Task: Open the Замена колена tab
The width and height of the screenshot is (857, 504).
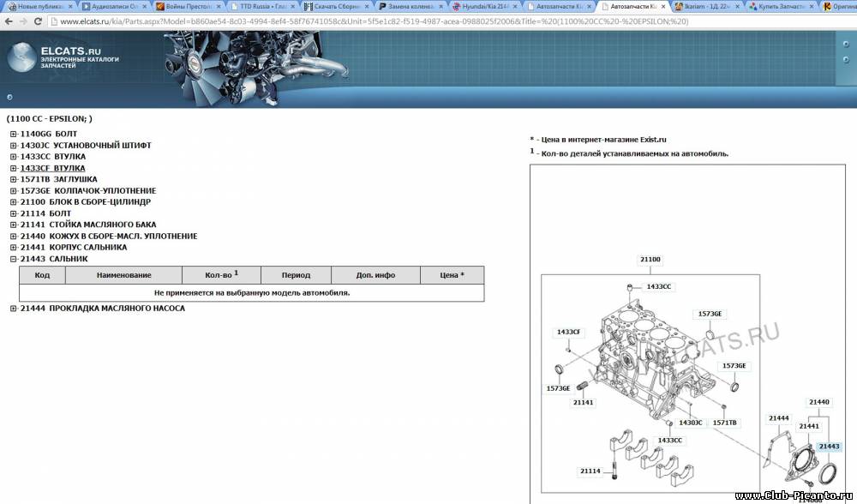Action: point(411,7)
